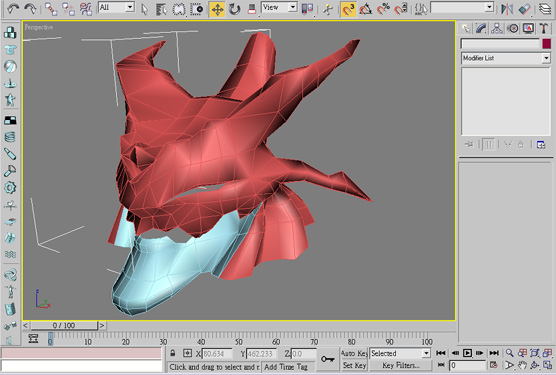556x375 pixels.
Task: Open the Selected key filter dropdown
Action: coord(400,353)
